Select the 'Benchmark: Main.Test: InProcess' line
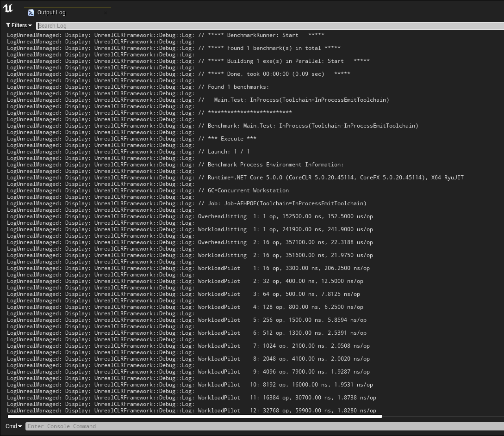This screenshot has height=436, width=504. coord(213,126)
